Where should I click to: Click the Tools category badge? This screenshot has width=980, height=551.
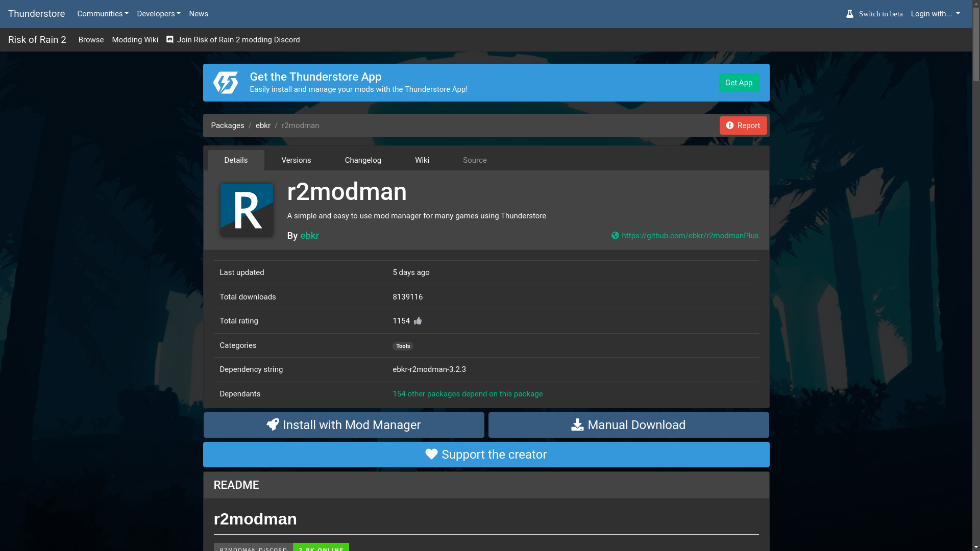[403, 346]
